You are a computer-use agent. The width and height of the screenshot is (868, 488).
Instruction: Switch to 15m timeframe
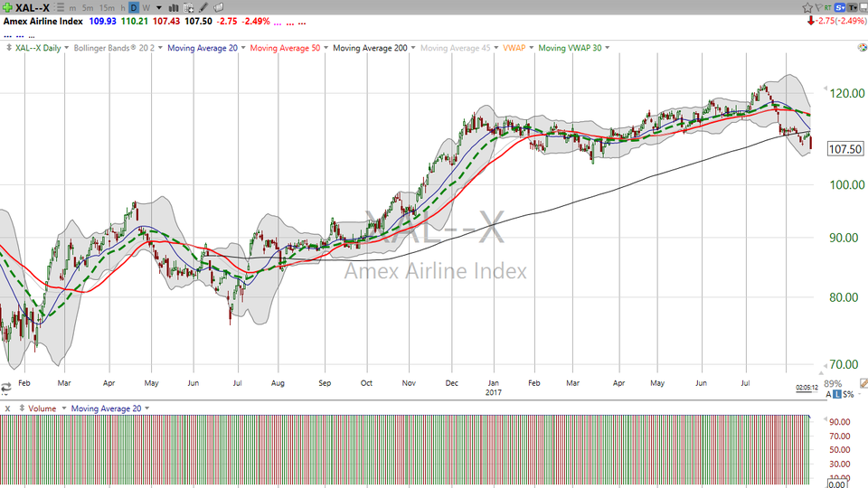107,8
